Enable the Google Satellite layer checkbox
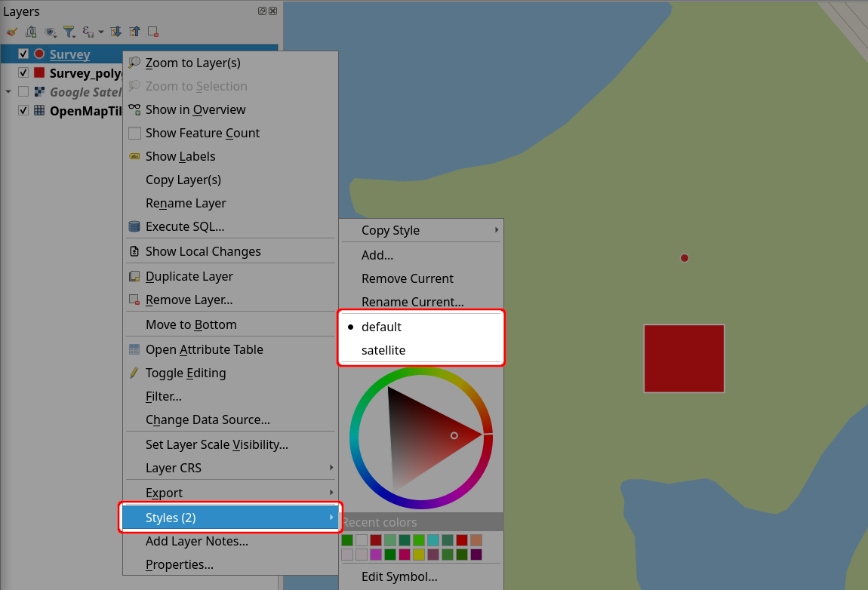The image size is (868, 590). [x=23, y=92]
